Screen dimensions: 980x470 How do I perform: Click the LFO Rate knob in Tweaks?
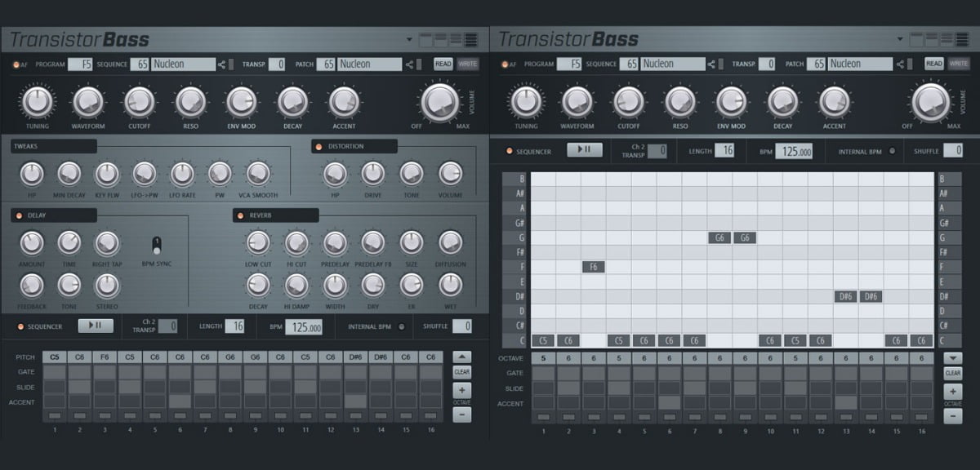tap(182, 173)
